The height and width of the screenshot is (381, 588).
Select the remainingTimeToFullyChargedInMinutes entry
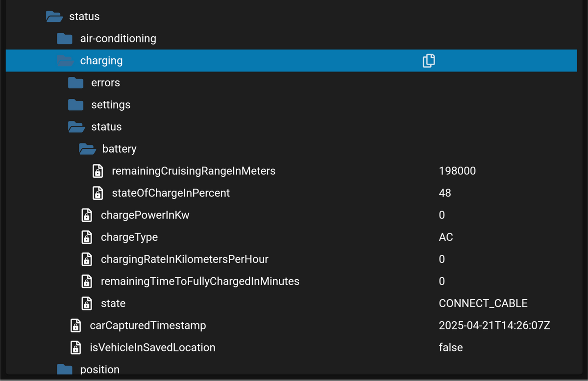pyautogui.click(x=200, y=281)
